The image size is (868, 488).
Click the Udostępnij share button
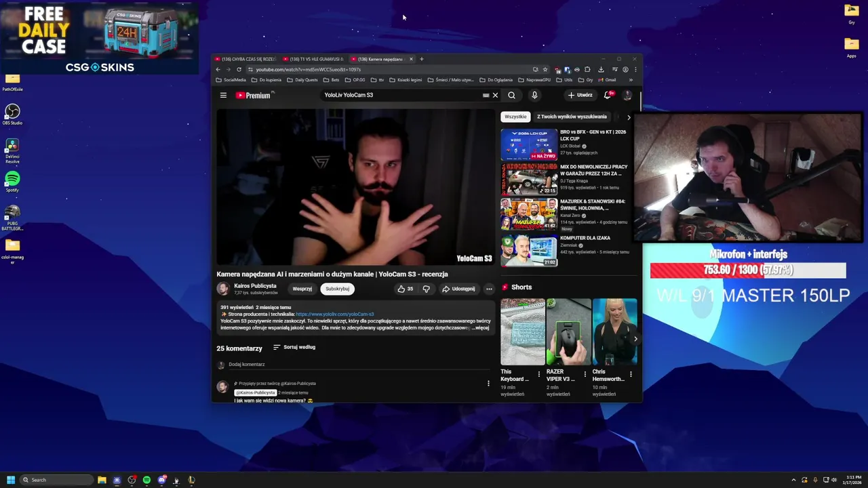coord(458,289)
